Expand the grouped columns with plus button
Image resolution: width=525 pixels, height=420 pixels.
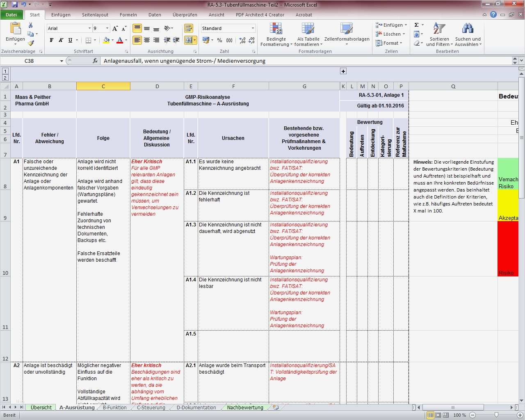[x=343, y=71]
